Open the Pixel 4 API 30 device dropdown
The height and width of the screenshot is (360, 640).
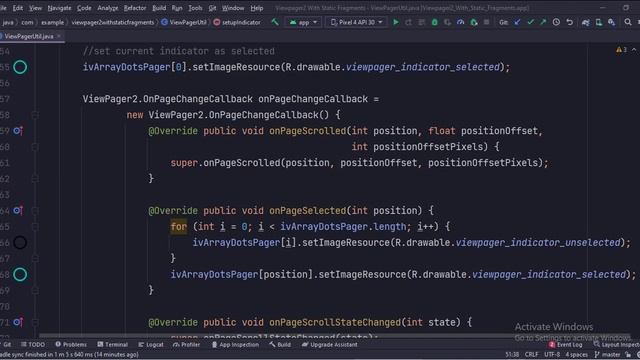(x=357, y=22)
